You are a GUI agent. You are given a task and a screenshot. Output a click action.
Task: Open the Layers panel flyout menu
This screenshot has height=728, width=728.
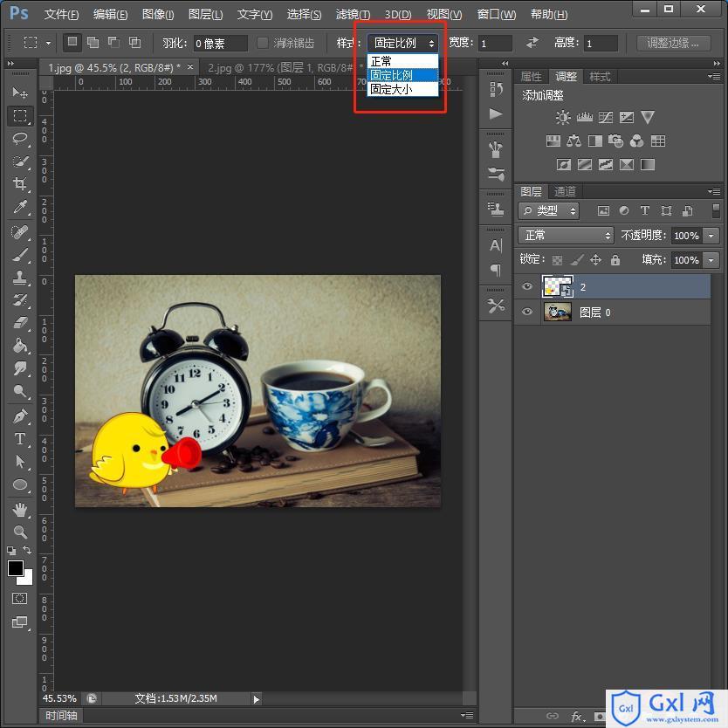pyautogui.click(x=714, y=191)
